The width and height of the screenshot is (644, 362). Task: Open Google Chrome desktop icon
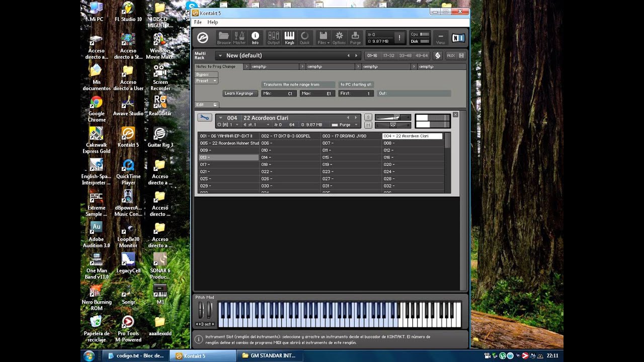[96, 109]
